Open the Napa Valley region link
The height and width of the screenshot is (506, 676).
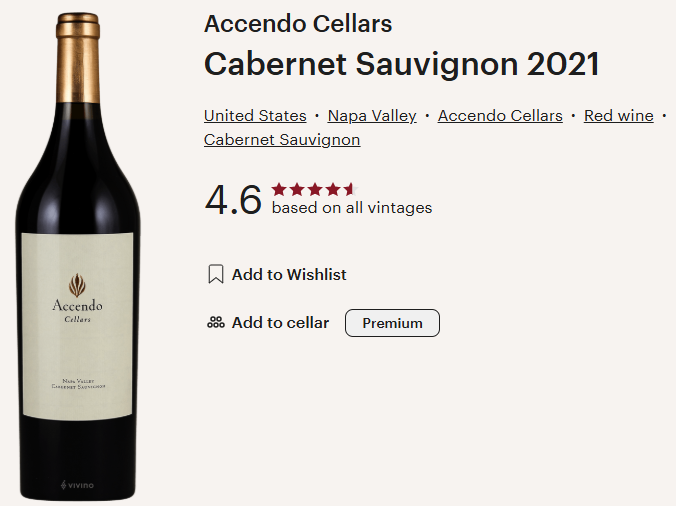pyautogui.click(x=372, y=116)
